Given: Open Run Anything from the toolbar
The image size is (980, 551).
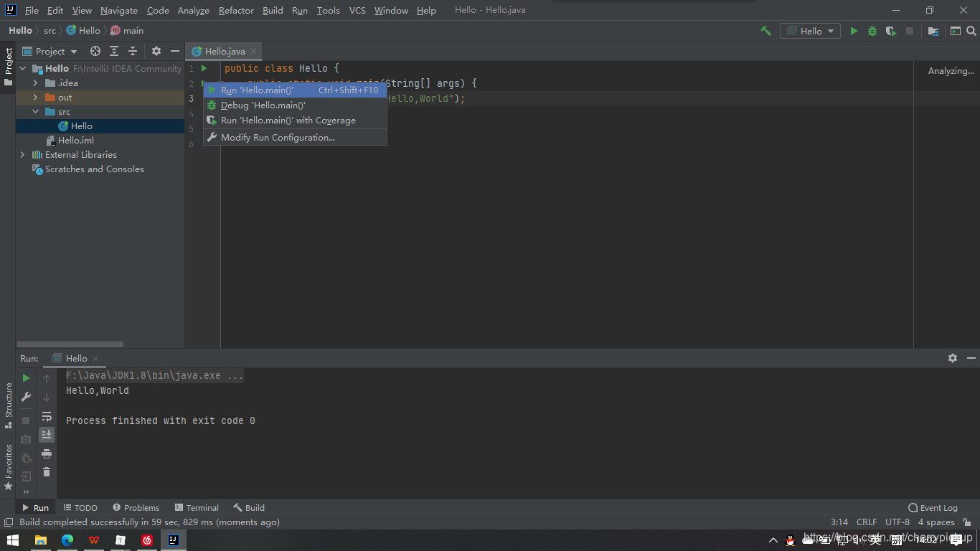Looking at the screenshot, I should point(956,31).
